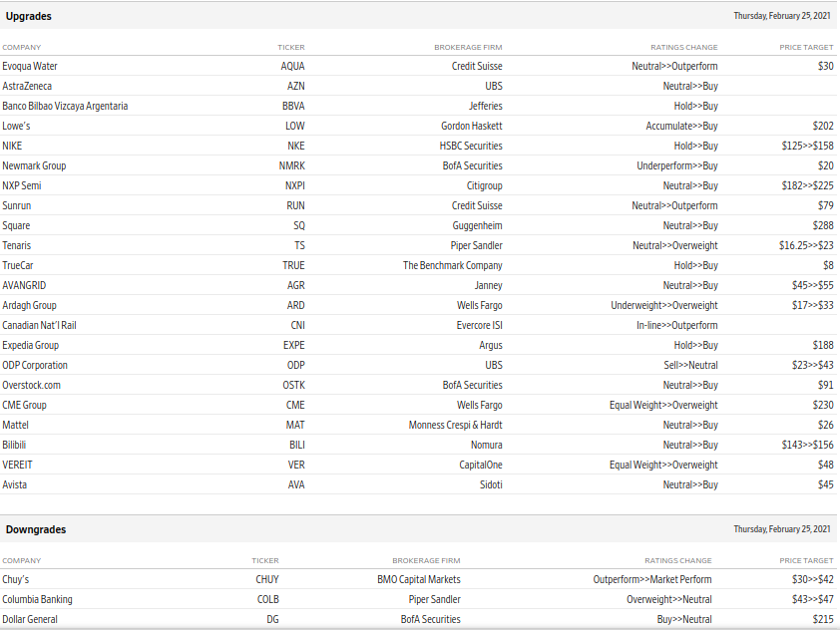Screen dimensions: 840x630
Task: Click Sidoti brokerage firm
Action: point(491,484)
